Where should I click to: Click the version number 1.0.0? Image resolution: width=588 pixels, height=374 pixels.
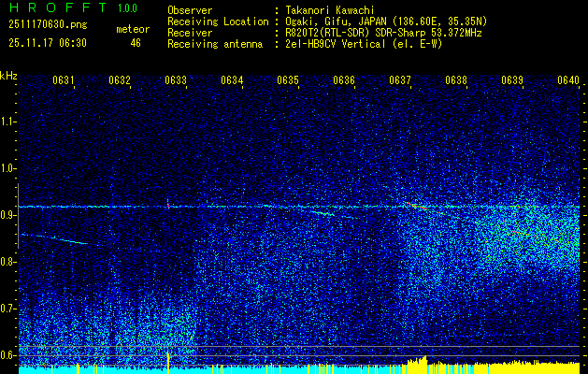[x=127, y=8]
